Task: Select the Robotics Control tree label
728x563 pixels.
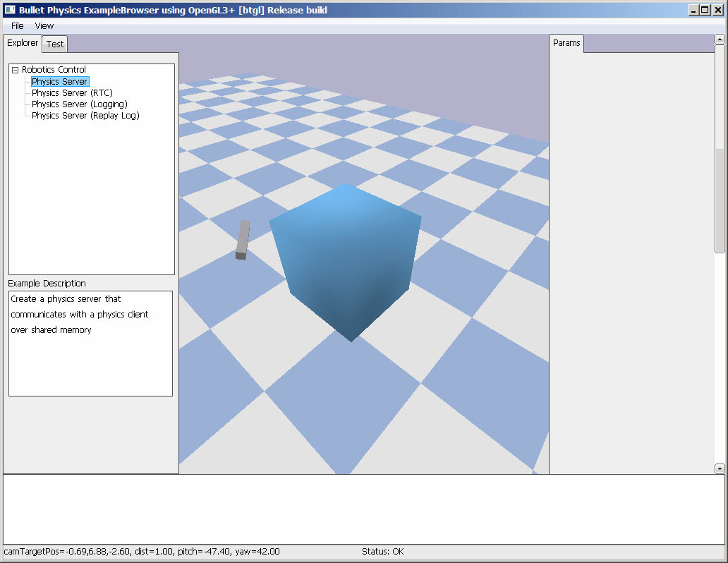Action: click(54, 70)
